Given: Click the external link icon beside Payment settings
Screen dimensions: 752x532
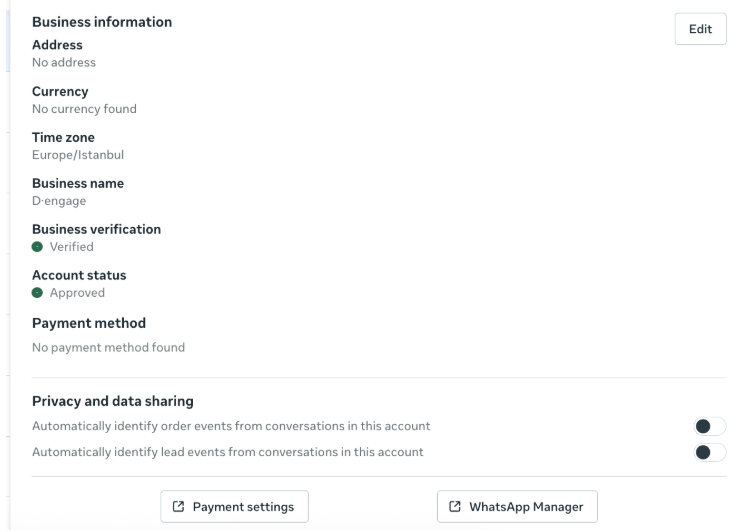Looking at the screenshot, I should coord(178,507).
